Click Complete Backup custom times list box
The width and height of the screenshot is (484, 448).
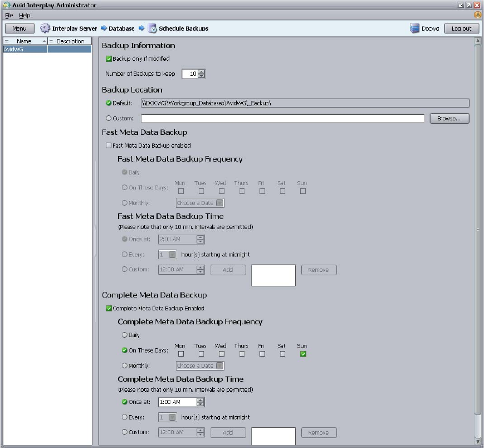(273, 436)
